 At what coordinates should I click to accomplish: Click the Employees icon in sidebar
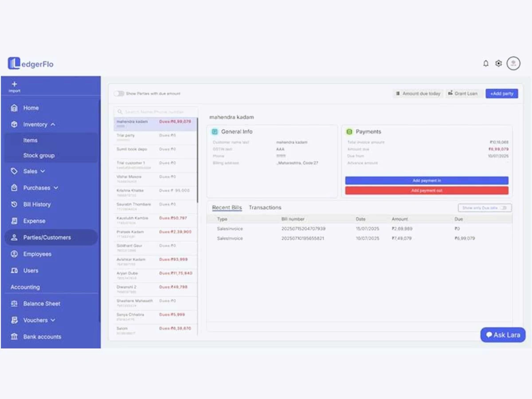(14, 254)
